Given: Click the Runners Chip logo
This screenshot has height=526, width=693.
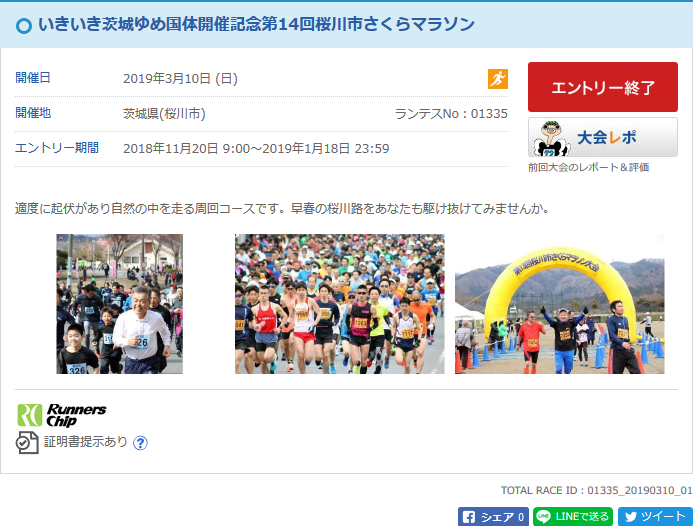Looking at the screenshot, I should point(61,415).
